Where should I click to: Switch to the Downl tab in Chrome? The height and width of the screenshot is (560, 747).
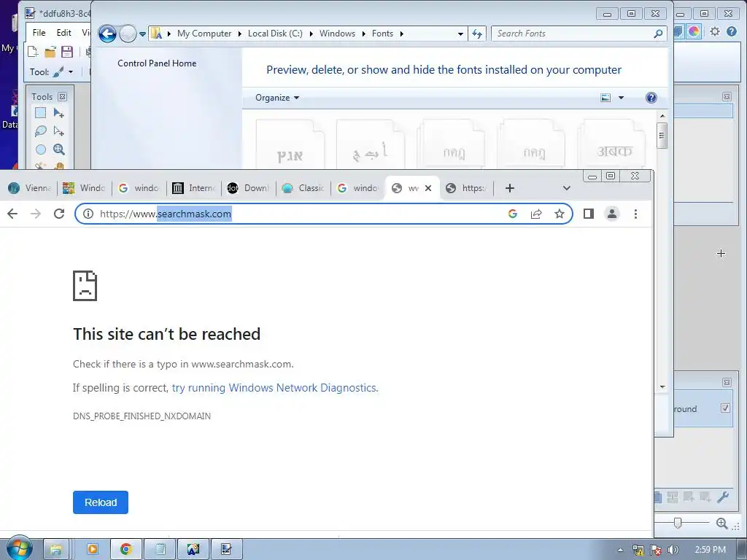[249, 188]
